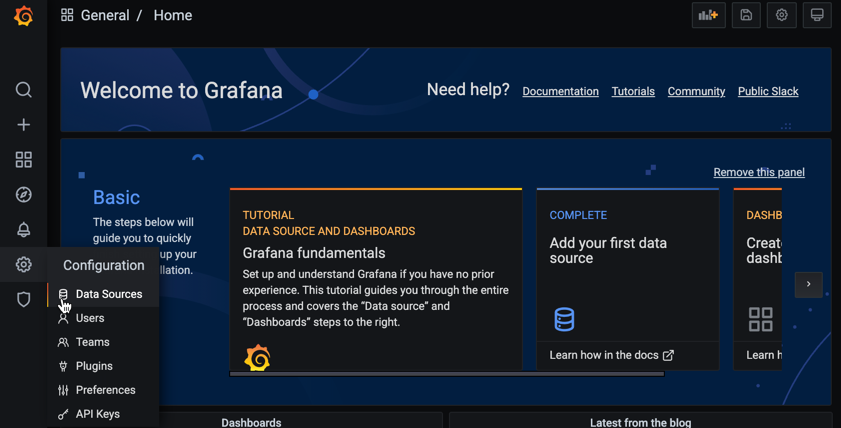Open the Community link
The height and width of the screenshot is (428, 841).
coord(696,91)
